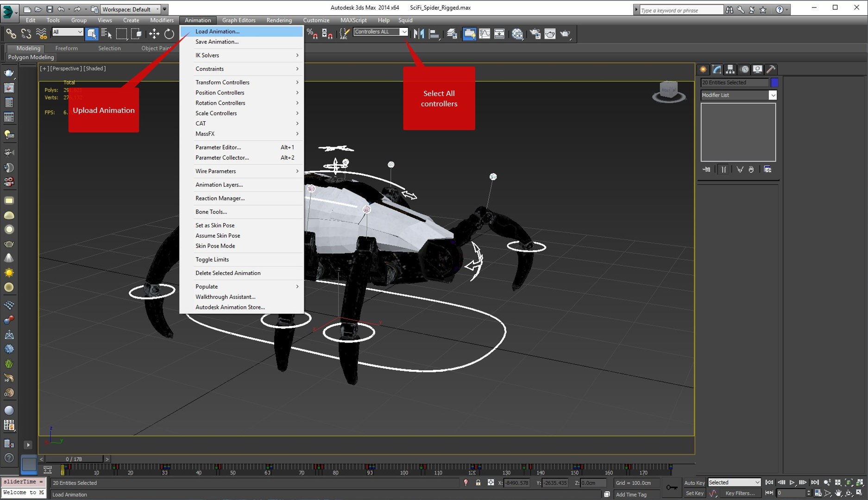The width and height of the screenshot is (868, 500).
Task: Select the Rotate tool
Action: 169,33
